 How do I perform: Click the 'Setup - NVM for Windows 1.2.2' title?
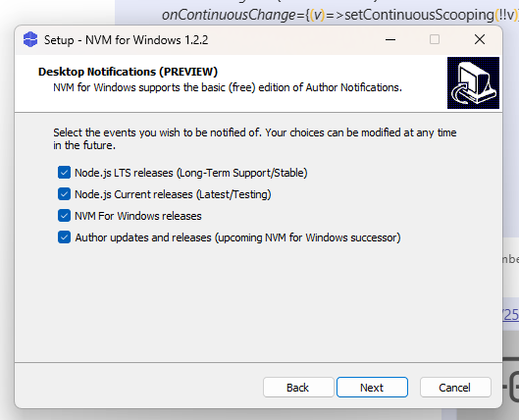coord(127,40)
